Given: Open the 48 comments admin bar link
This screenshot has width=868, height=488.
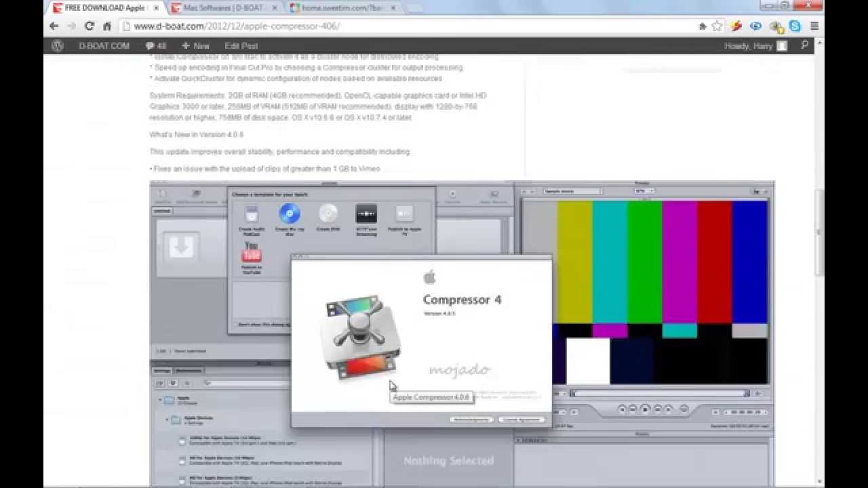Looking at the screenshot, I should click(x=156, y=45).
